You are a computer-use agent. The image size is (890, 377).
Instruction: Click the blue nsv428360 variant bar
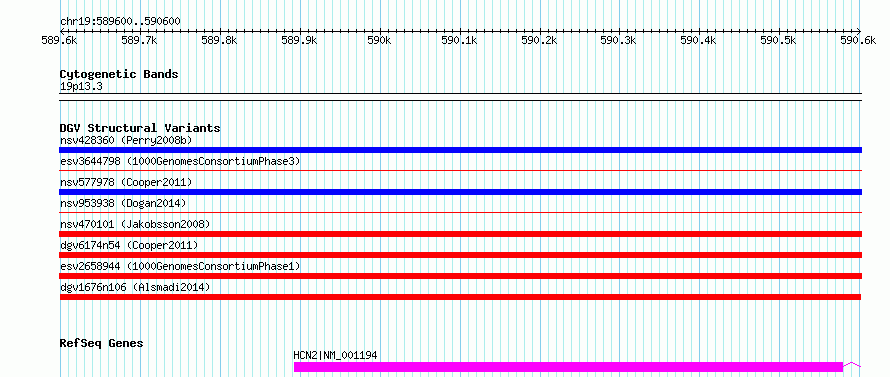pos(460,150)
